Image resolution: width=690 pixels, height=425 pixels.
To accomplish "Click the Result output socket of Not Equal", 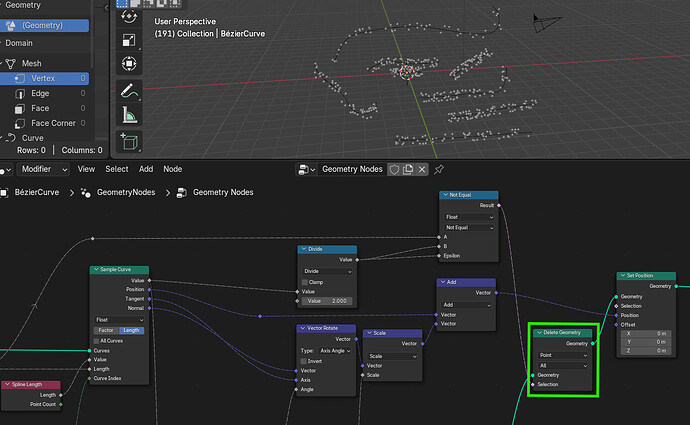I will tap(499, 205).
